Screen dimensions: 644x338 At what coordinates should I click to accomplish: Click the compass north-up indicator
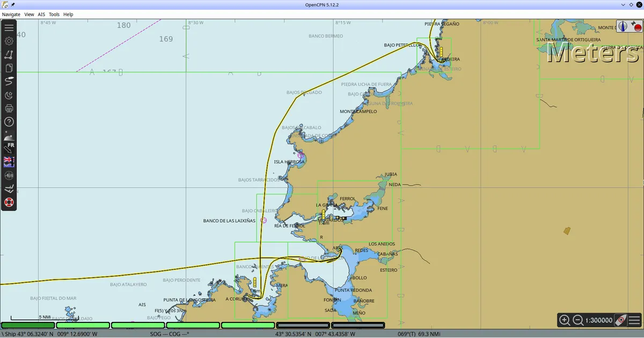623,26
